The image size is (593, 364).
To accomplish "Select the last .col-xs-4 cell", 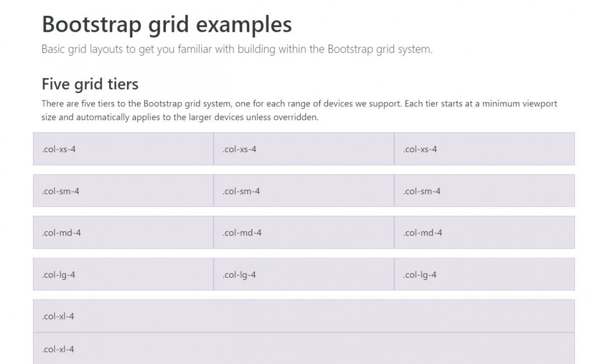I will point(484,149).
